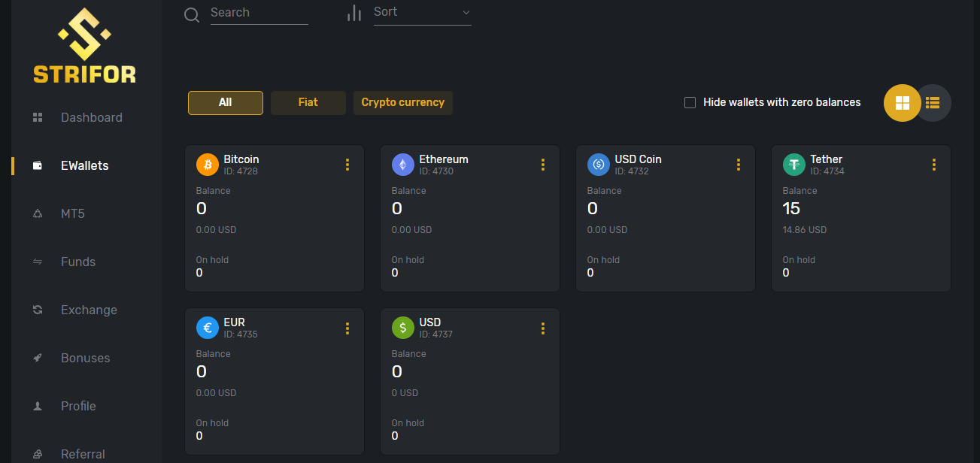Click the search magnifier icon
Screen dimensions: 980x463
point(192,14)
